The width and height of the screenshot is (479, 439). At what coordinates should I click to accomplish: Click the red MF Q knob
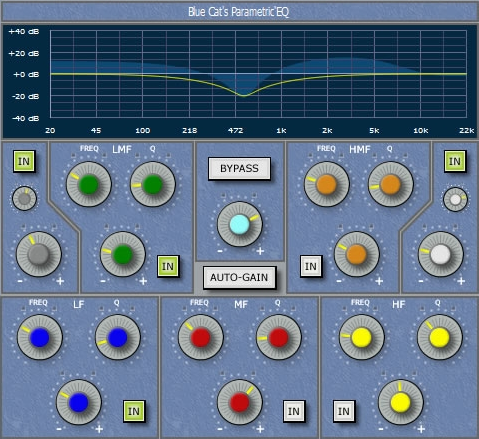[x=279, y=337]
